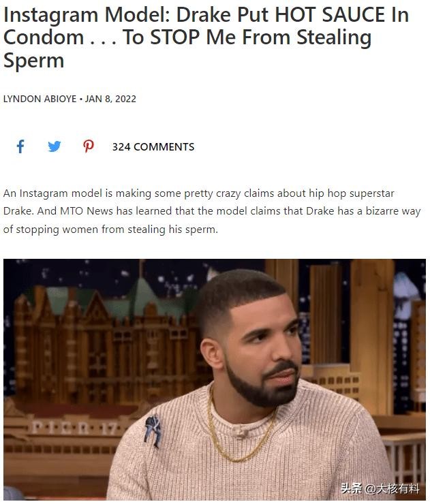Select the JAN 8, 2022 publish date
The width and height of the screenshot is (430, 504).
[x=110, y=99]
